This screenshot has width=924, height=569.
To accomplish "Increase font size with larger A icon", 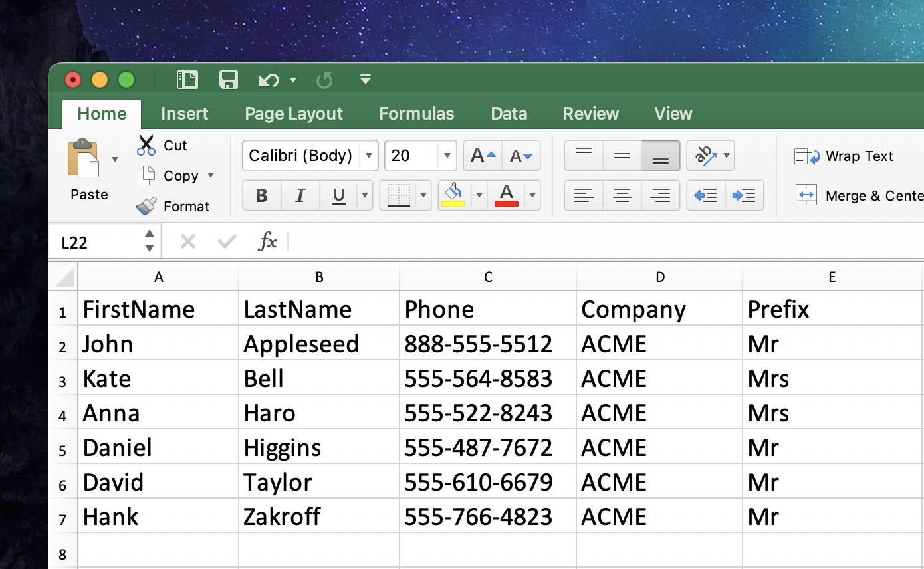I will click(x=483, y=156).
